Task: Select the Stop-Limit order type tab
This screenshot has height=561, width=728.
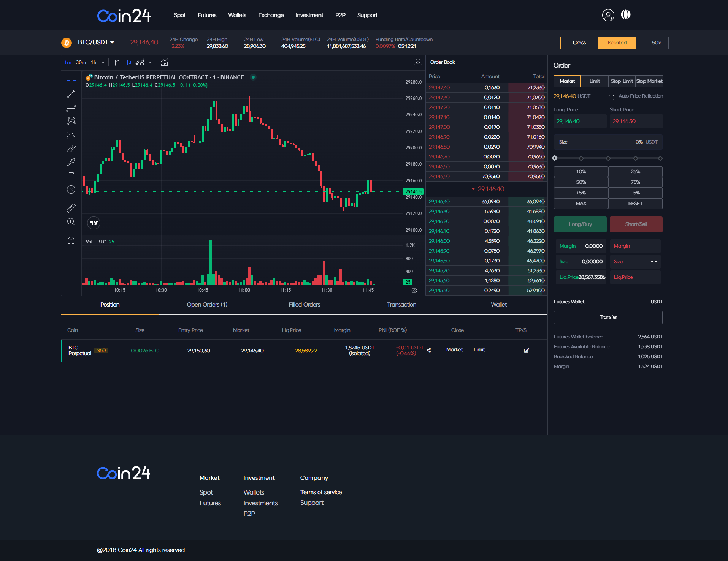Action: 622,81
